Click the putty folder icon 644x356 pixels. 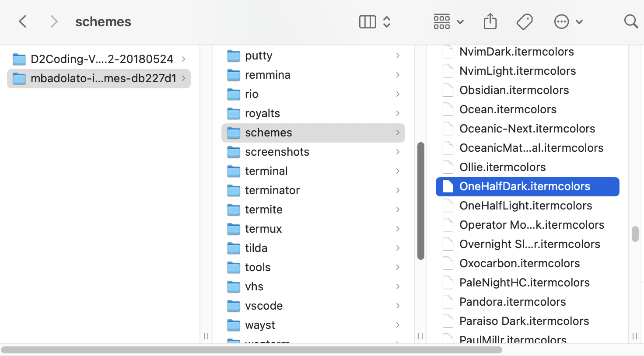234,56
